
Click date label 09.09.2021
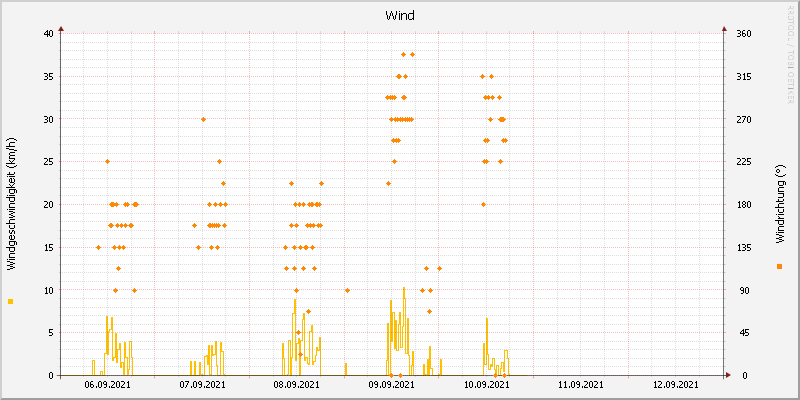(x=391, y=385)
